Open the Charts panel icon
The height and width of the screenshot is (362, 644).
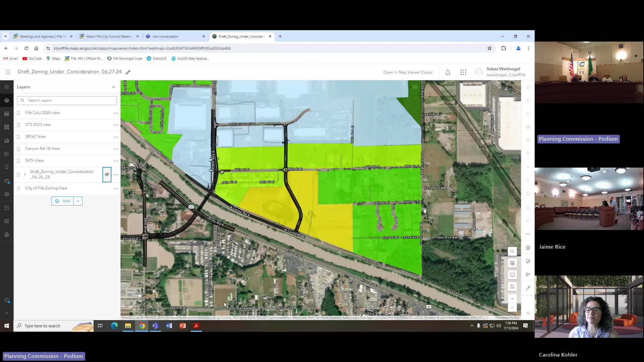tap(7, 140)
